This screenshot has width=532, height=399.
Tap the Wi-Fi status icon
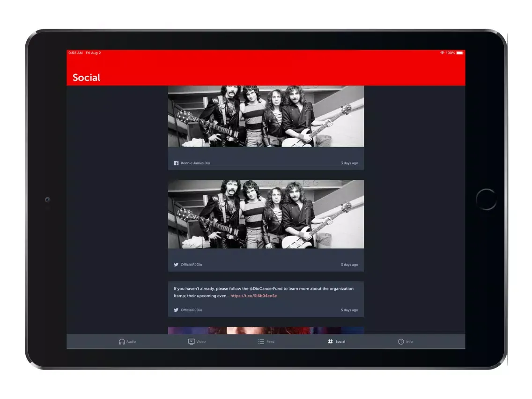click(442, 53)
